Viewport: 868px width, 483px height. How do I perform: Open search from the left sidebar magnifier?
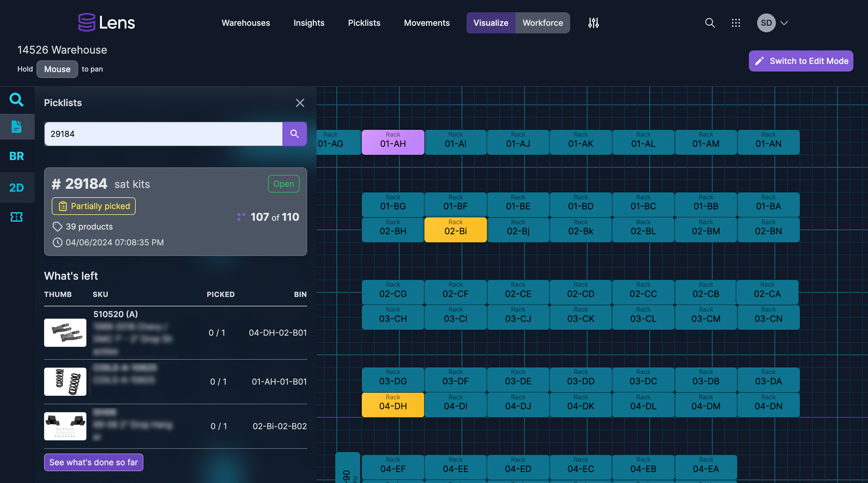point(17,99)
